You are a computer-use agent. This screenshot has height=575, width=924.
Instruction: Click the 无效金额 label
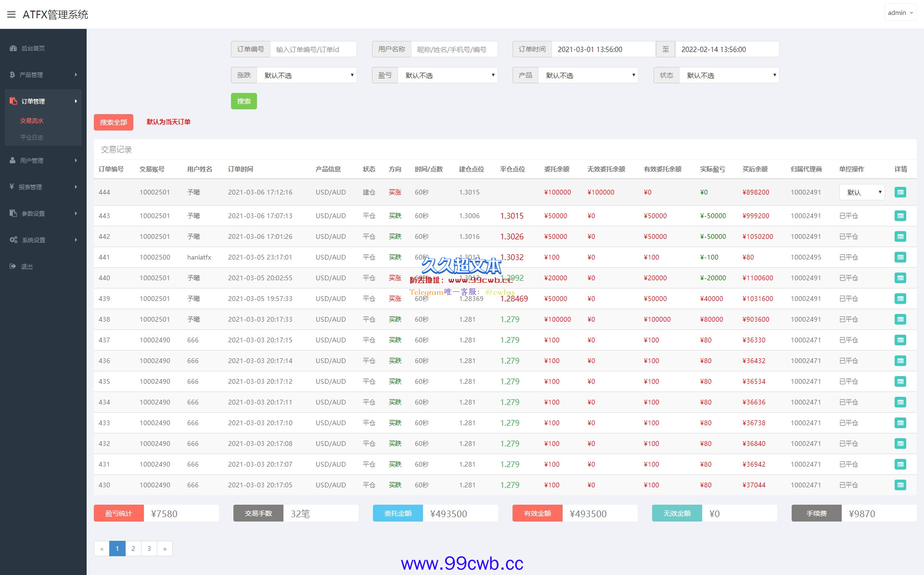click(677, 513)
